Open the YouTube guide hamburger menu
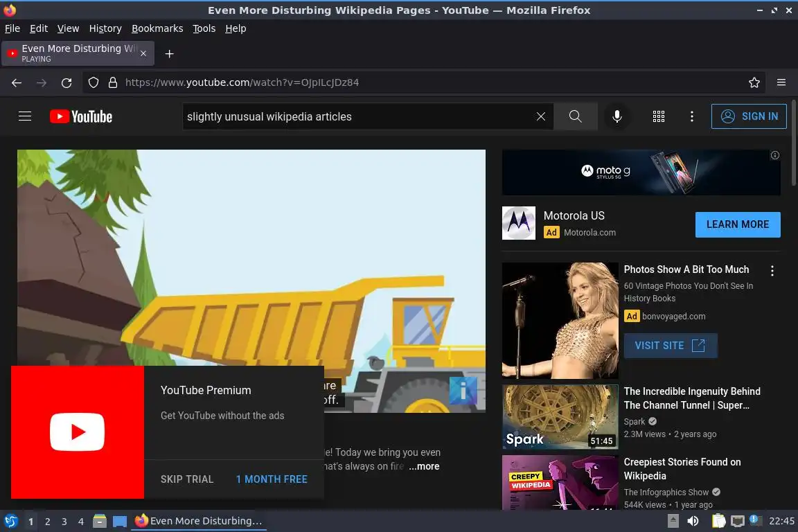This screenshot has width=798, height=532. (25, 116)
